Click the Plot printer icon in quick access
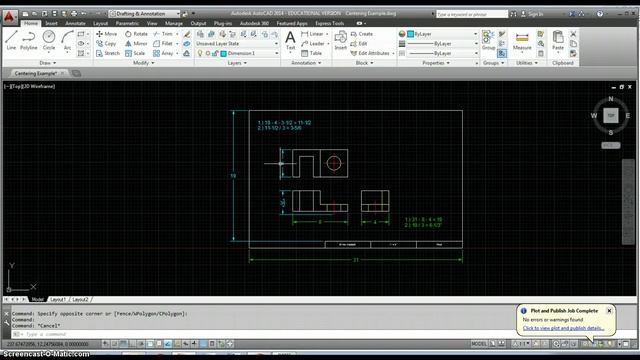Image resolution: width=640 pixels, height=360 pixels. [x=74, y=14]
